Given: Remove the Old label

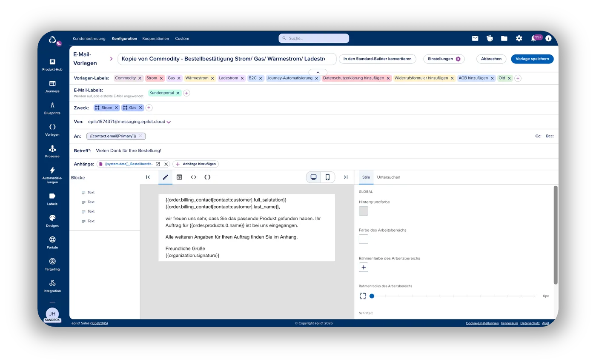Looking at the screenshot, I should (x=509, y=78).
